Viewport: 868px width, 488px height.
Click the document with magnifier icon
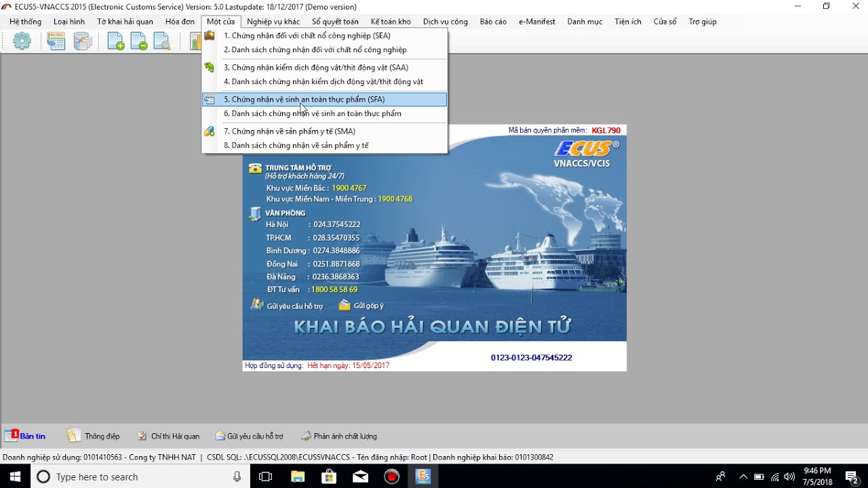point(162,41)
